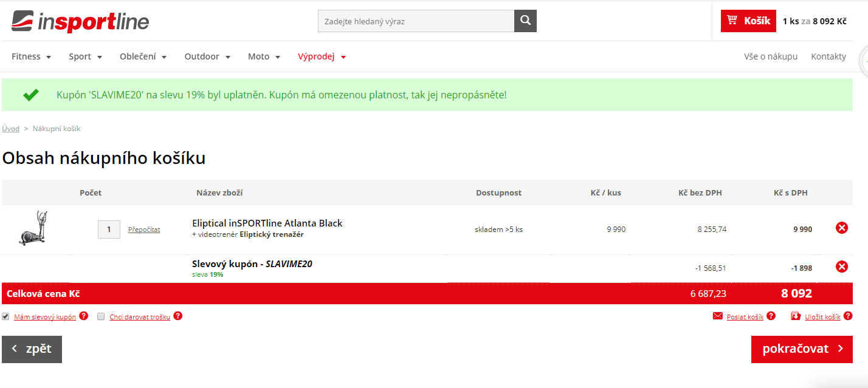Click the inSPORTline logo

(80, 21)
